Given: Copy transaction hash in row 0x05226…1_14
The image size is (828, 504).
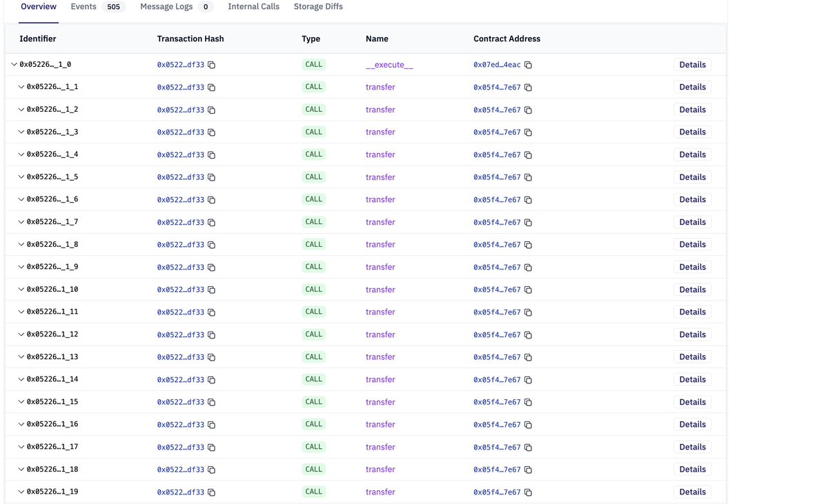Looking at the screenshot, I should click(212, 380).
